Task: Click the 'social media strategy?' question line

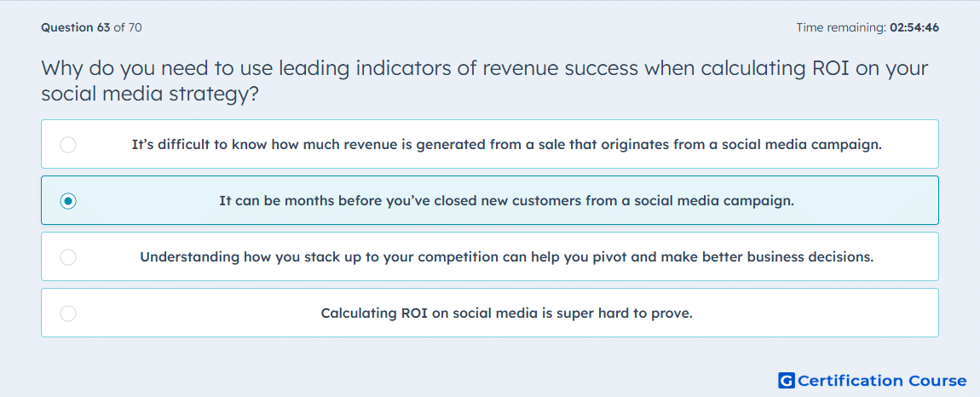Action: click(x=150, y=94)
